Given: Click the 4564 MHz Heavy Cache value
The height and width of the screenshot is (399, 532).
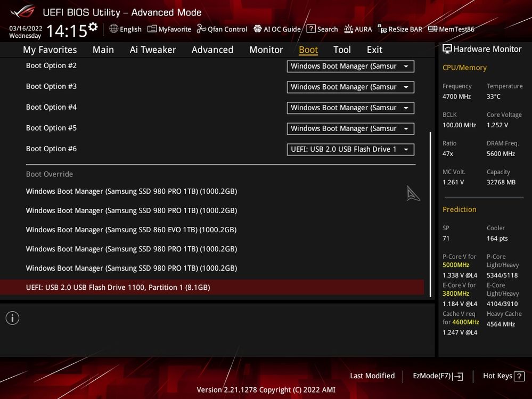Looking at the screenshot, I should point(501,324).
